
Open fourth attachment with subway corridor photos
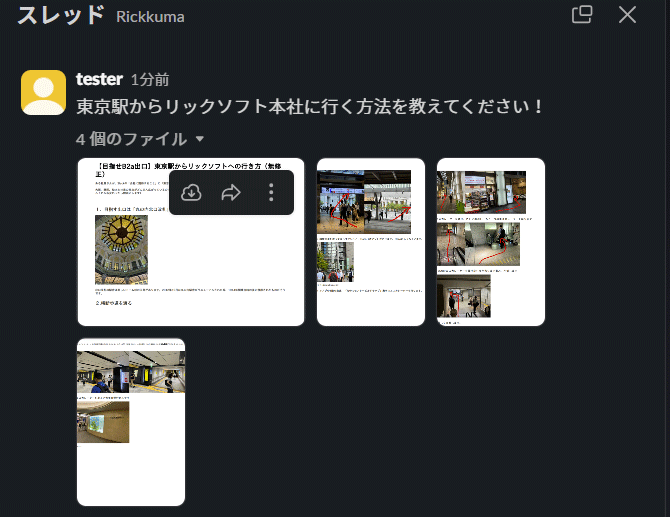131,422
